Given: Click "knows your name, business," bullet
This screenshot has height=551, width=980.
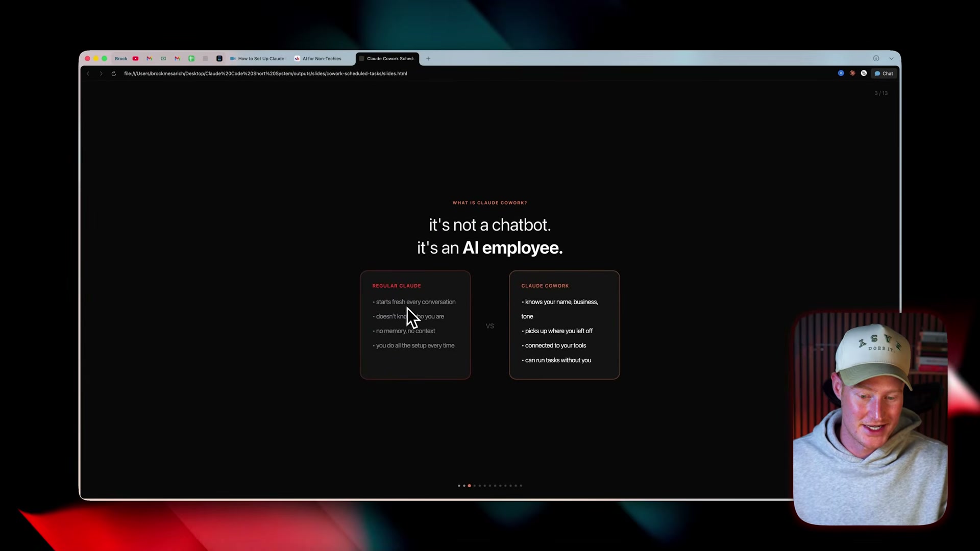Looking at the screenshot, I should [560, 302].
